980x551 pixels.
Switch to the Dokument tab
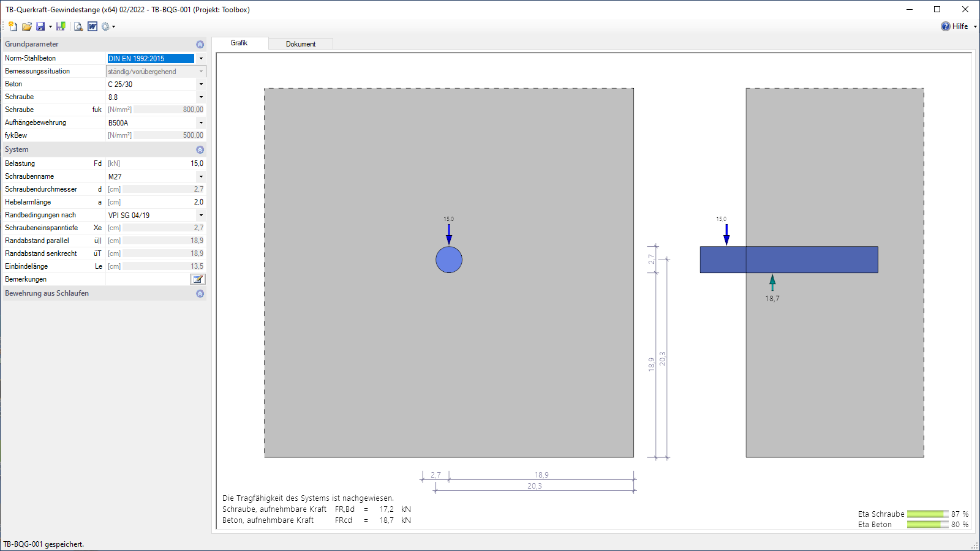click(301, 44)
